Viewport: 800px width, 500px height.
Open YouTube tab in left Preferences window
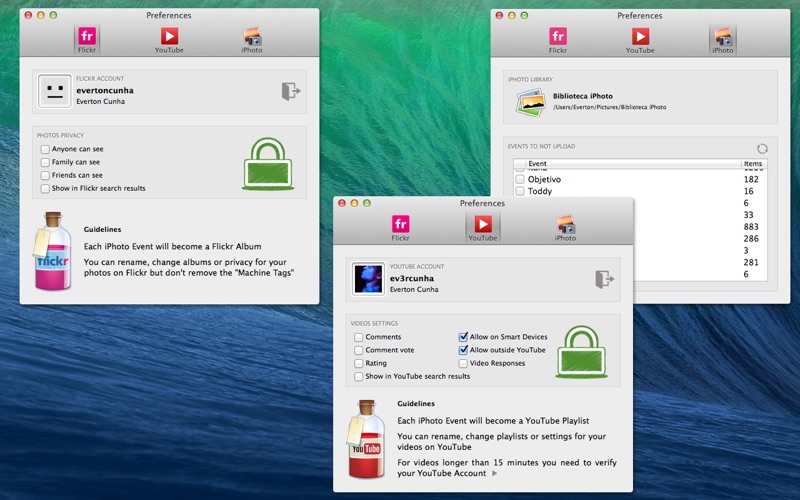(x=169, y=39)
